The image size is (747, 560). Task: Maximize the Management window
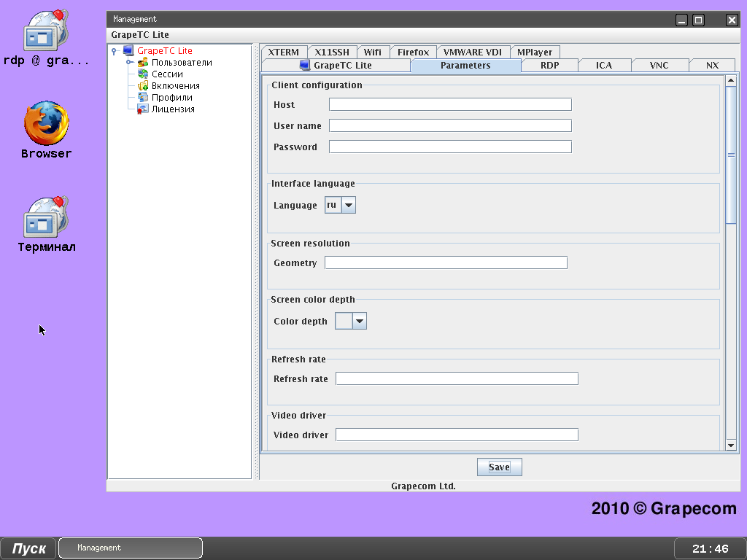698,20
